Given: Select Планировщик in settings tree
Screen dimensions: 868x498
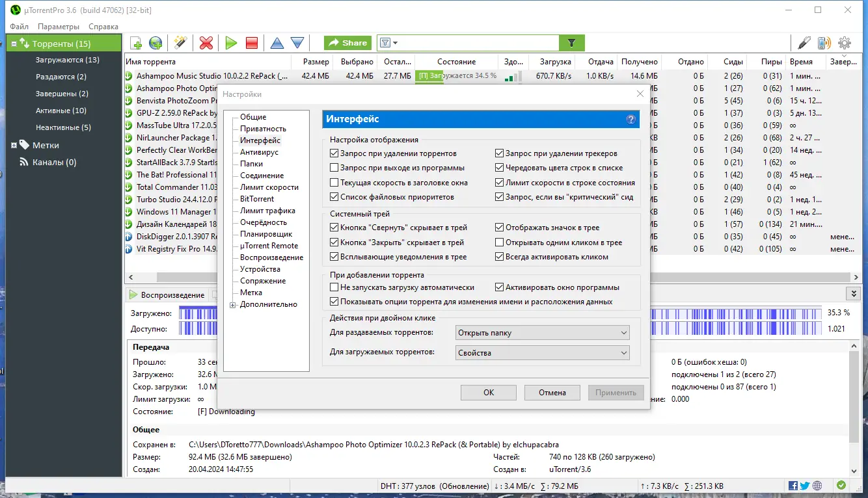Looking at the screenshot, I should pos(266,234).
